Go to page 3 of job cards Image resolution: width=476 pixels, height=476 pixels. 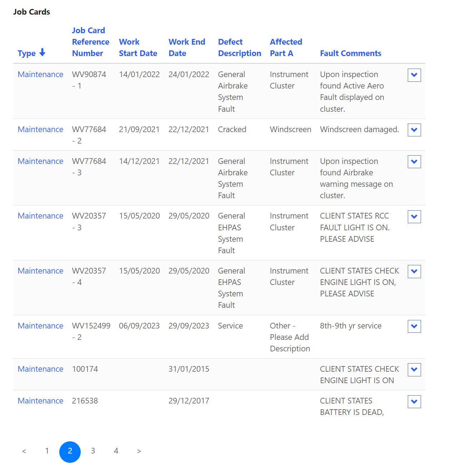click(x=93, y=451)
